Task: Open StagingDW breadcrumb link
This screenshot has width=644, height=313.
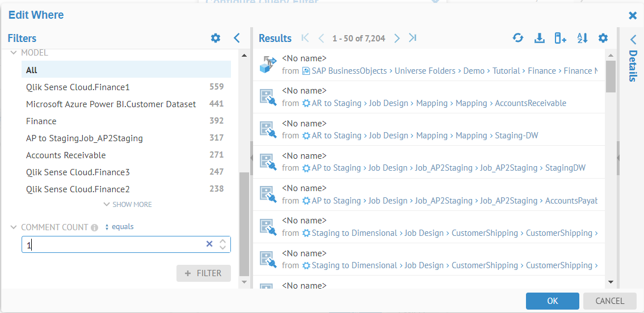Action: pos(565,168)
